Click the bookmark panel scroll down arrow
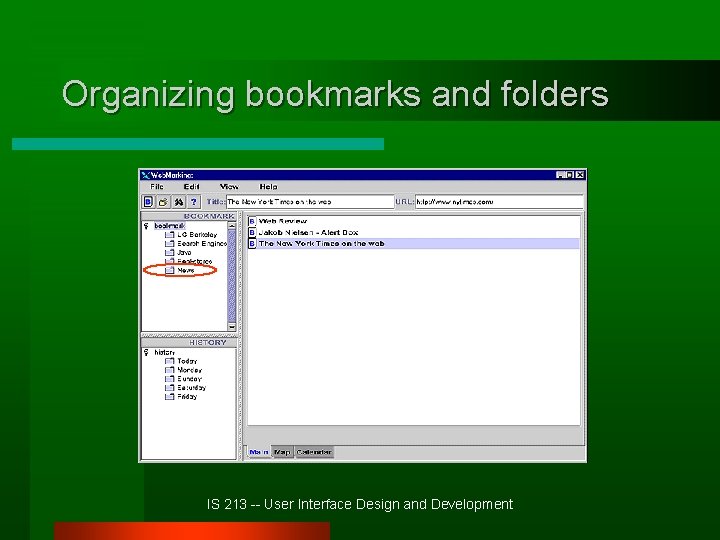The image size is (720, 540). point(232,326)
